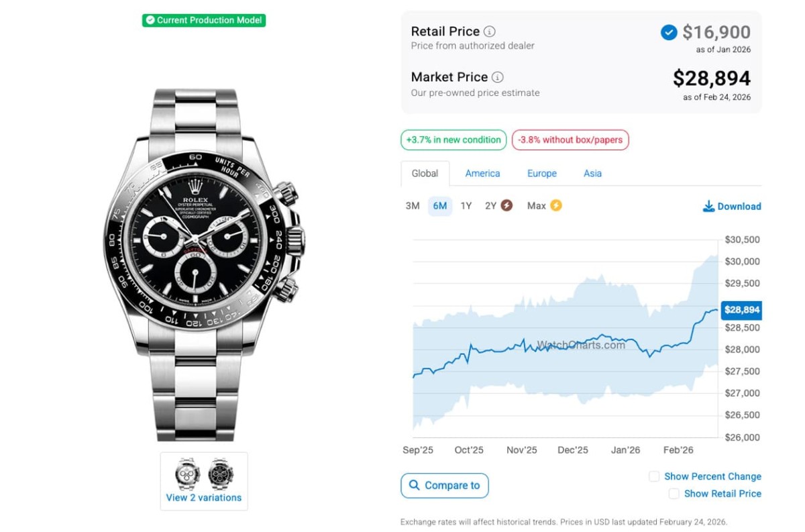The image size is (805, 532).
Task: Click the Compare to magnifier icon
Action: point(415,485)
